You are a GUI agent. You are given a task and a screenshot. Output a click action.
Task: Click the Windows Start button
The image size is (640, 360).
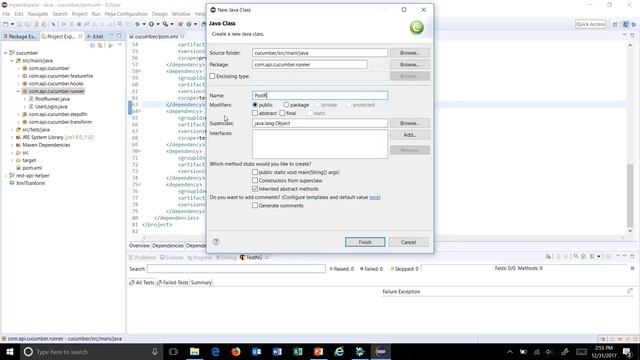[x=10, y=351]
